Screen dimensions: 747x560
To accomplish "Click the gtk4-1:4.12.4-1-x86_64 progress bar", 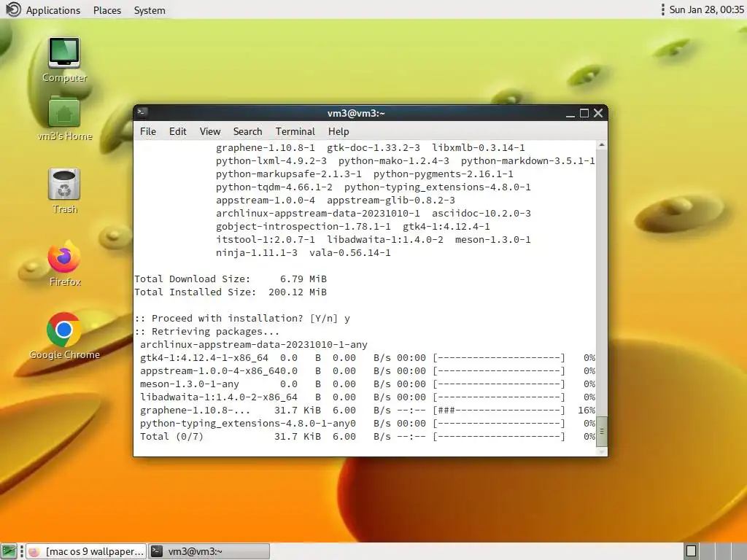I will (499, 357).
